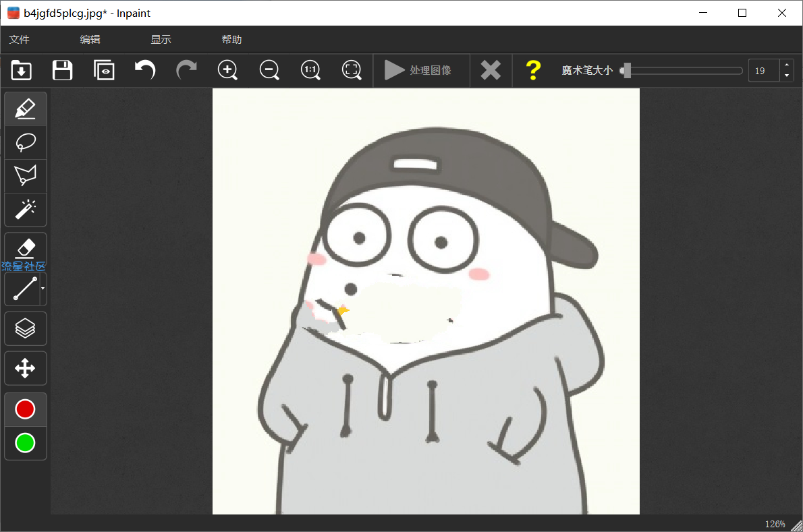The width and height of the screenshot is (803, 532).
Task: Zoom in on the image
Action: [227, 70]
